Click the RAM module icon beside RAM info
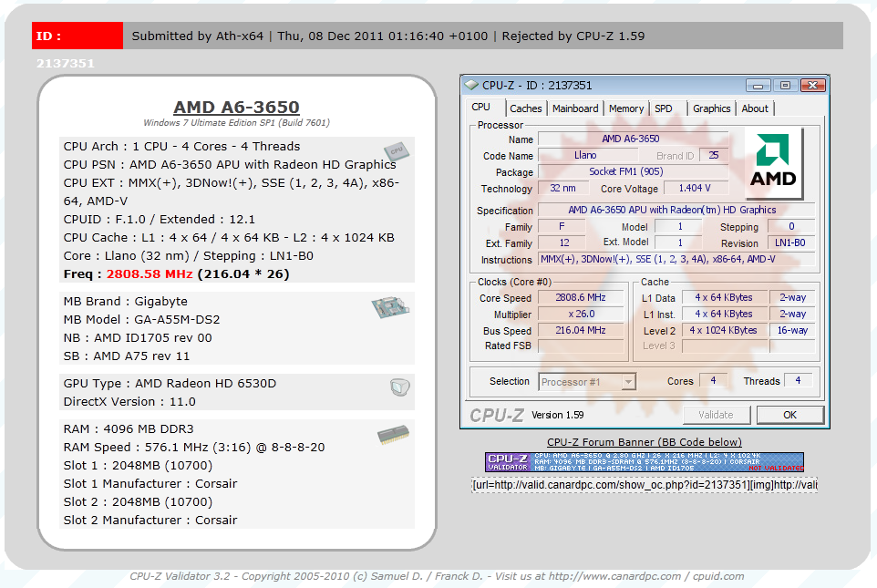877x588 pixels. pyautogui.click(x=393, y=435)
